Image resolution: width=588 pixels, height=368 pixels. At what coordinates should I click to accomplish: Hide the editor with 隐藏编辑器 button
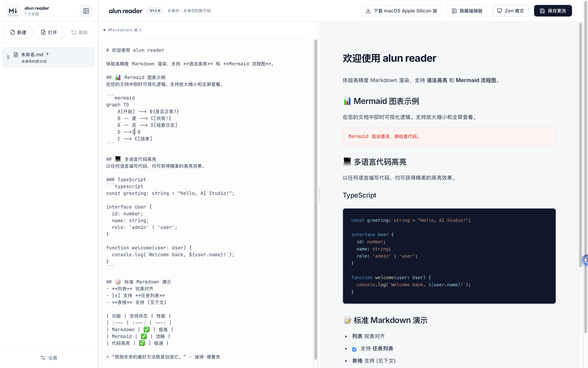pos(467,11)
